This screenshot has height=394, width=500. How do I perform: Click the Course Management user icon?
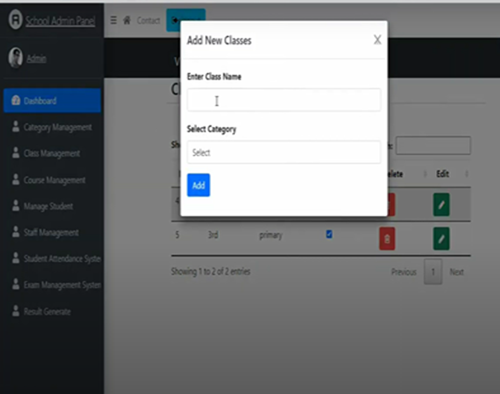(x=16, y=179)
